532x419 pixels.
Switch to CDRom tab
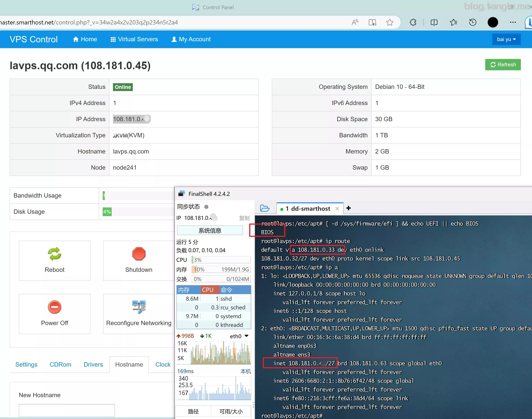[x=60, y=365]
